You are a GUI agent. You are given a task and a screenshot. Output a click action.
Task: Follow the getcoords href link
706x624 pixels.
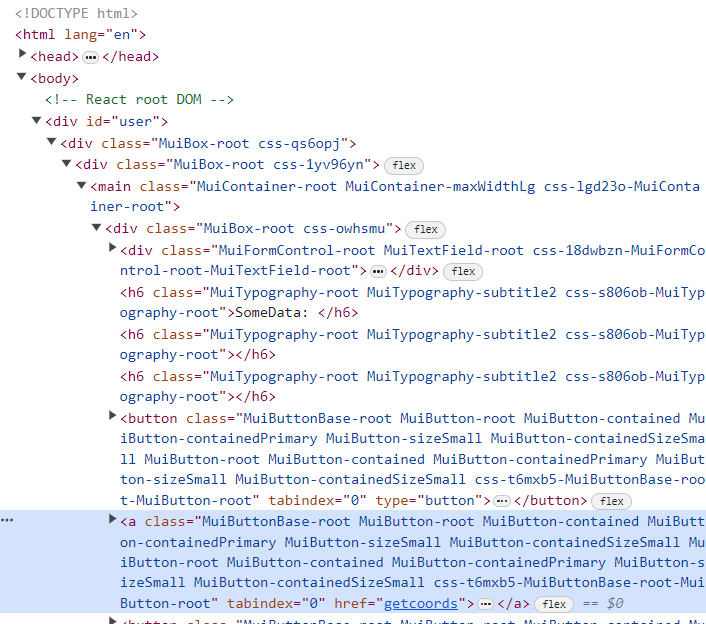(x=421, y=603)
